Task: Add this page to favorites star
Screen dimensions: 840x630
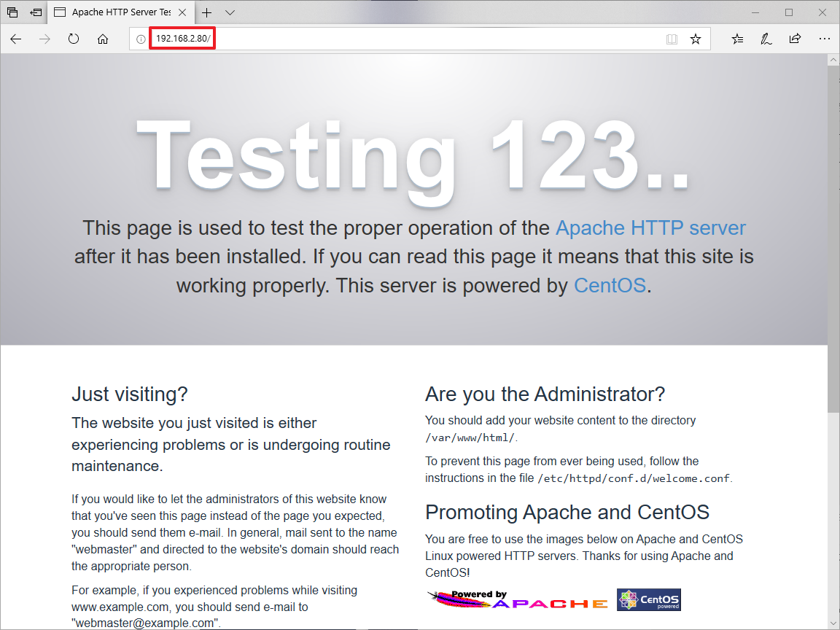Action: pyautogui.click(x=696, y=39)
